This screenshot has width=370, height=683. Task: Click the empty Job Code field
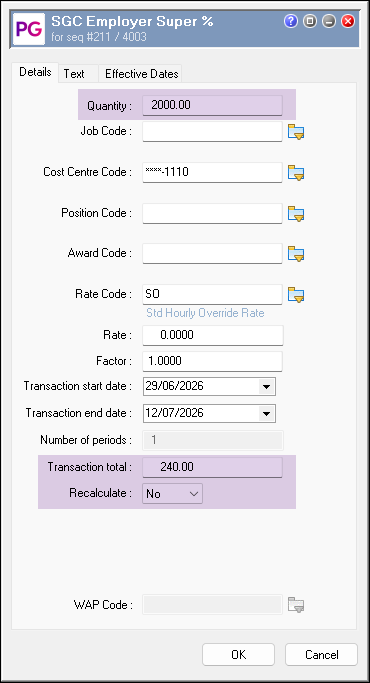(x=213, y=132)
